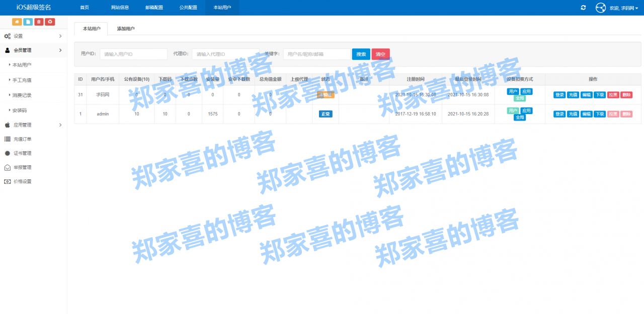644x314 pixels.
Task: Toggle 全局 billing mode for user ID 31
Action: pos(519,98)
